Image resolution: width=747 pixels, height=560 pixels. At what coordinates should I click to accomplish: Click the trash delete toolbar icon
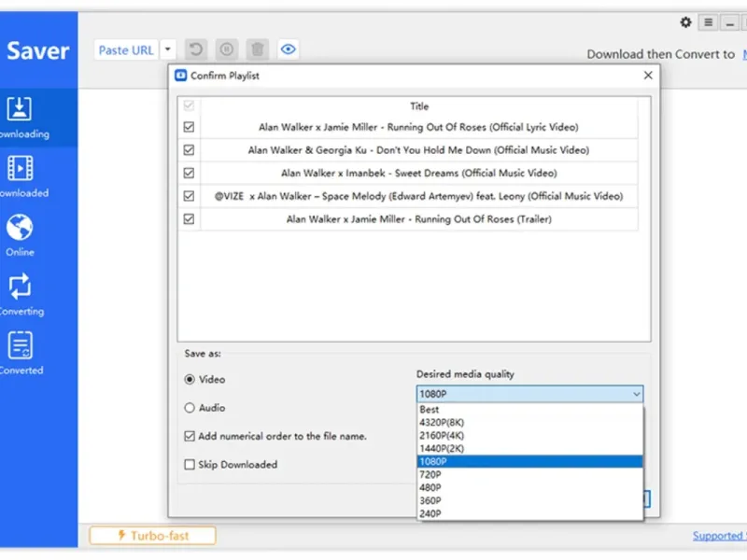coord(258,50)
